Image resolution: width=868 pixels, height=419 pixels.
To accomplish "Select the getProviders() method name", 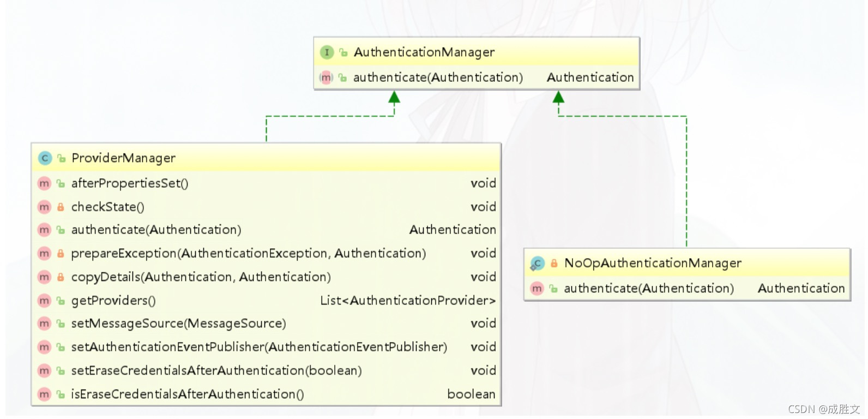I will tap(113, 301).
